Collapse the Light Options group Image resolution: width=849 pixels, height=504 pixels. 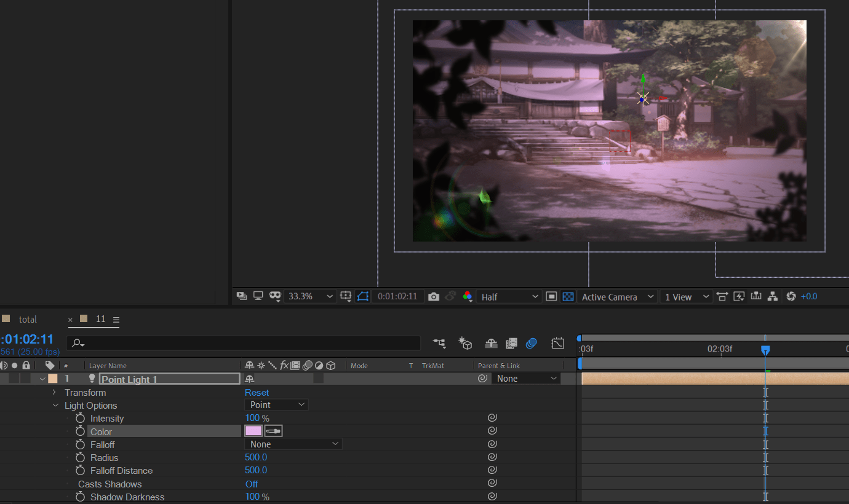55,406
